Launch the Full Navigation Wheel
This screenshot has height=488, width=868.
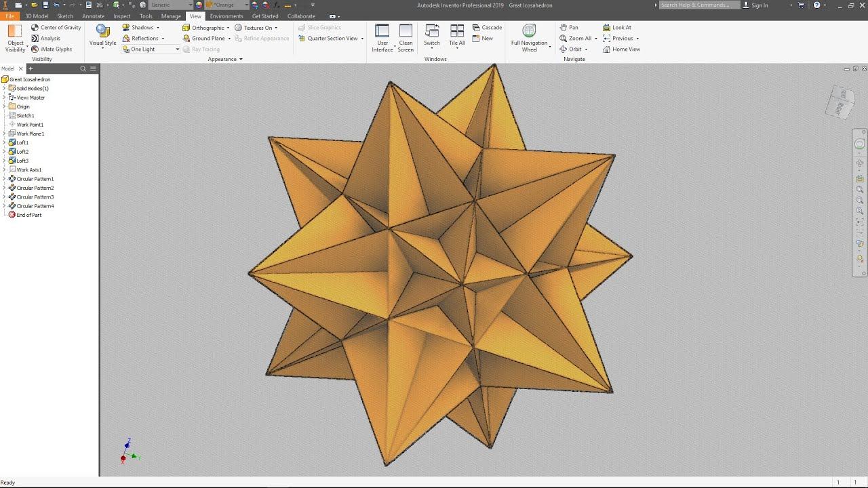[x=530, y=39]
